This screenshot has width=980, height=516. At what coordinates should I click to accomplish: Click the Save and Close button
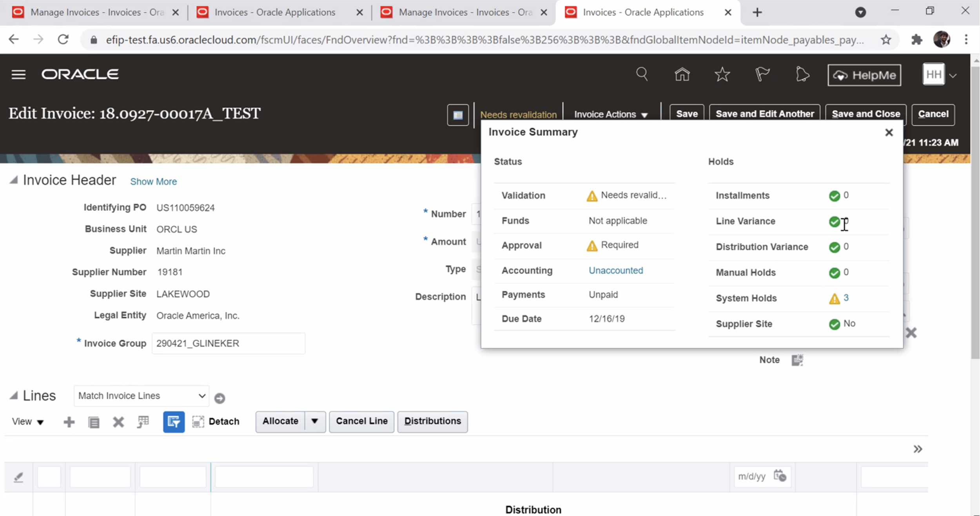coord(866,114)
